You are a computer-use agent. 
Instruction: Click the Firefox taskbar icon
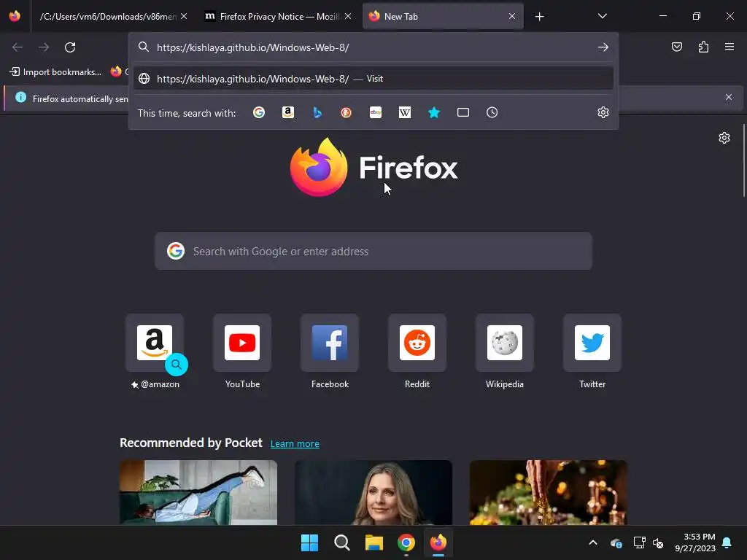(x=438, y=542)
